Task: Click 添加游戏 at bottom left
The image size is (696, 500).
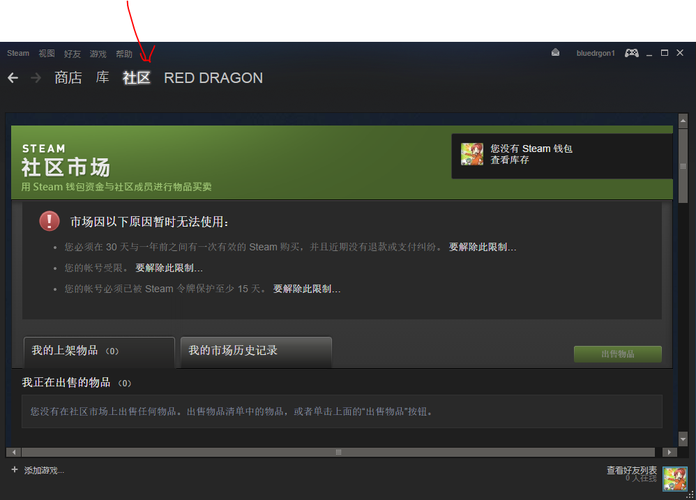Action: click(44, 470)
